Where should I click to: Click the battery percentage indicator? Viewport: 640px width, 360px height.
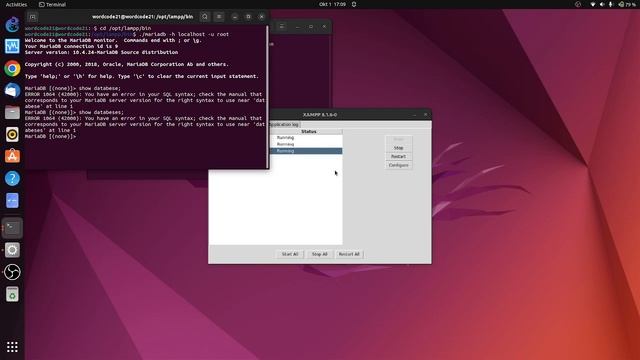point(627,4)
